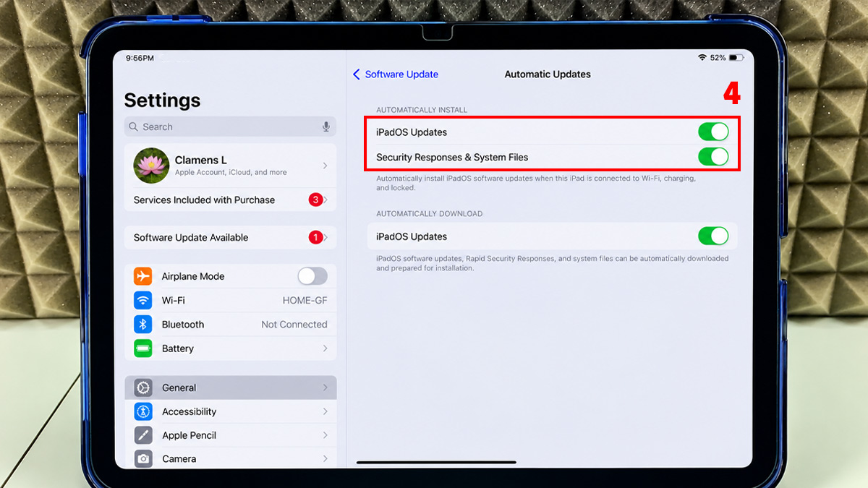Image resolution: width=868 pixels, height=488 pixels.
Task: Tap the Bluetooth settings icon
Action: point(143,324)
